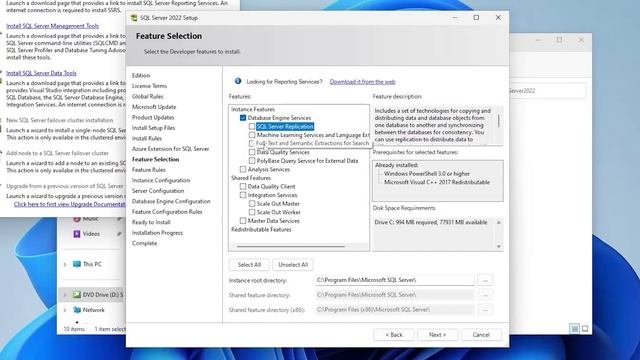
Task: Click the Feature description vertical scrollbar
Action: pos(498,121)
